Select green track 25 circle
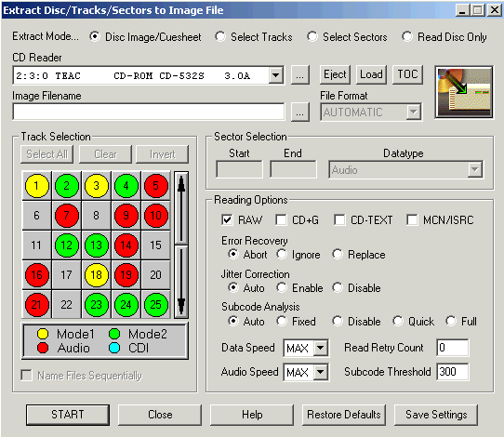 pos(156,305)
